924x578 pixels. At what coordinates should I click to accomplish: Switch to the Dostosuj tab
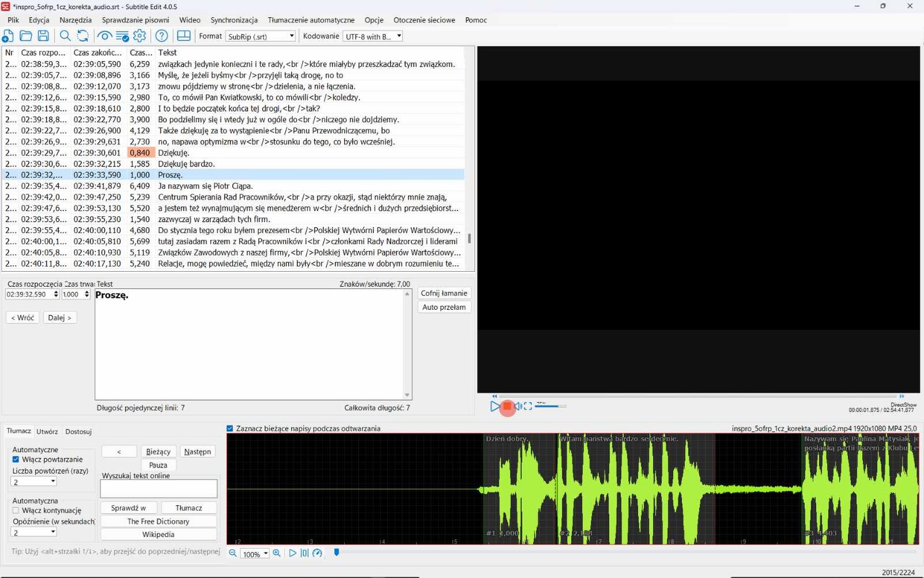pos(79,431)
